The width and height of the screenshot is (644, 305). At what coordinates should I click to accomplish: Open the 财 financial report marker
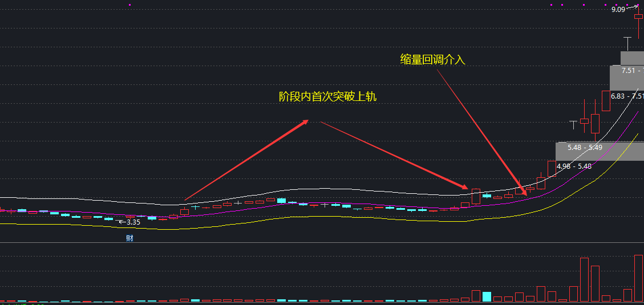(129, 238)
